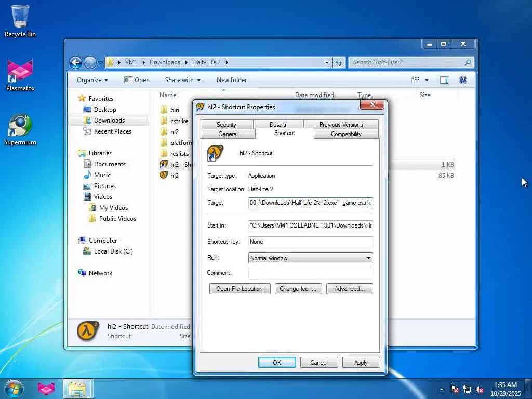Click the Search Half-Life 2 box
Viewport: 532px width, 399px height.
pos(411,62)
